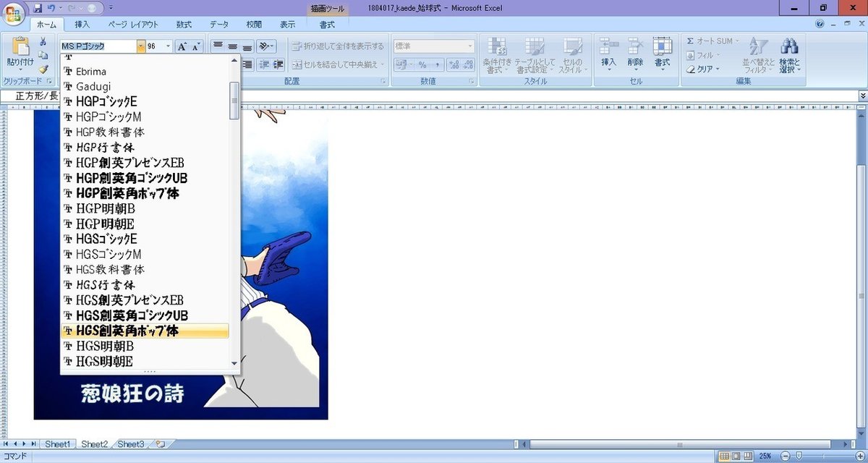Click the Cut scissors icon
The image size is (868, 463).
coord(43,41)
